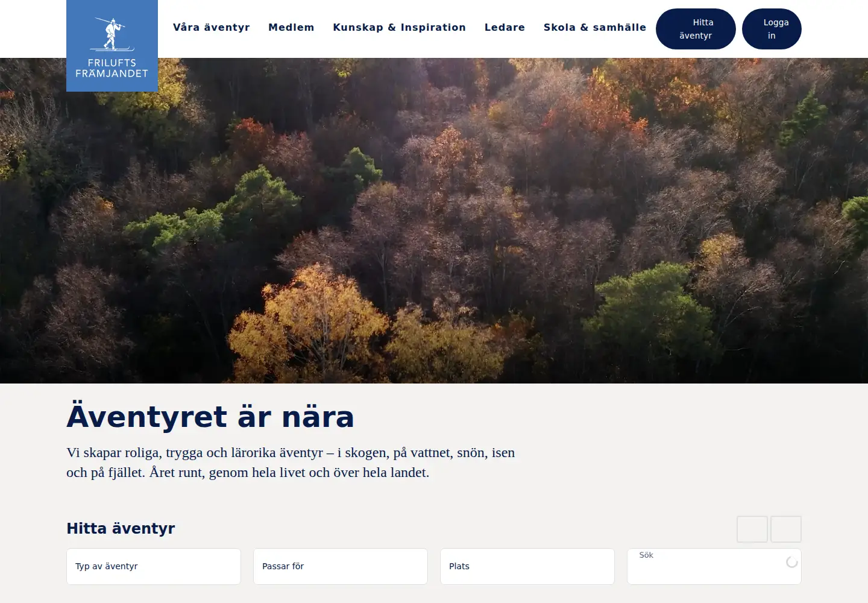This screenshot has width=868, height=603.
Task: Open the Våra äventyr menu
Action: pos(212,27)
